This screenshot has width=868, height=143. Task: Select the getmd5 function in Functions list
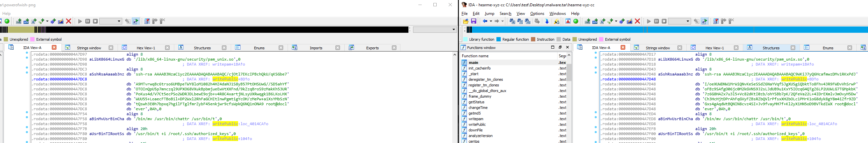(513, 113)
